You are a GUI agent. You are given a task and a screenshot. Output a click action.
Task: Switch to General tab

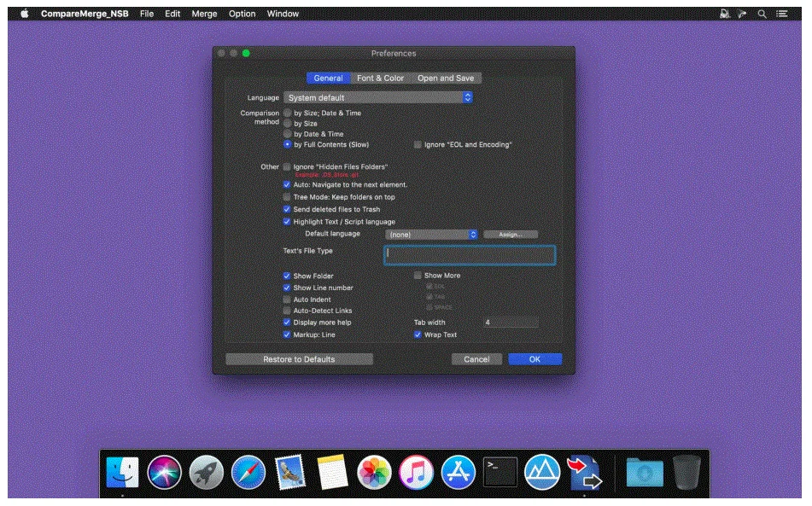(329, 79)
